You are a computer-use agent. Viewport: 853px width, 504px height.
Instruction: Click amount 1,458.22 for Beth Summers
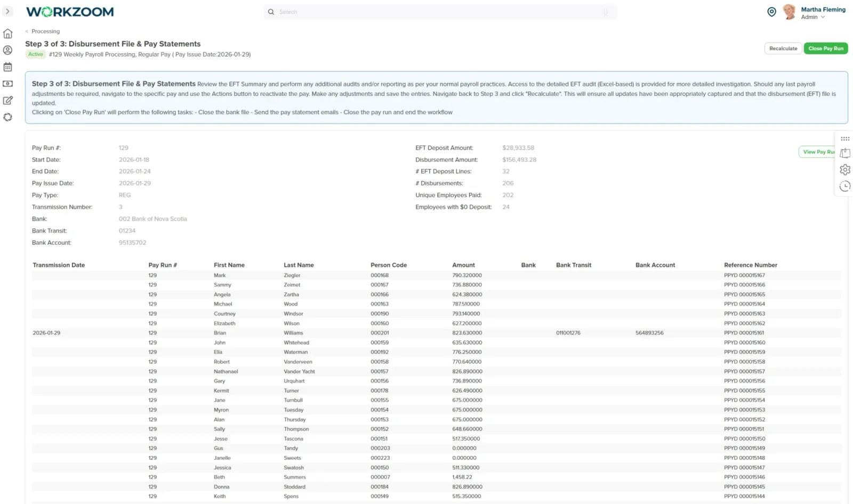(x=462, y=477)
